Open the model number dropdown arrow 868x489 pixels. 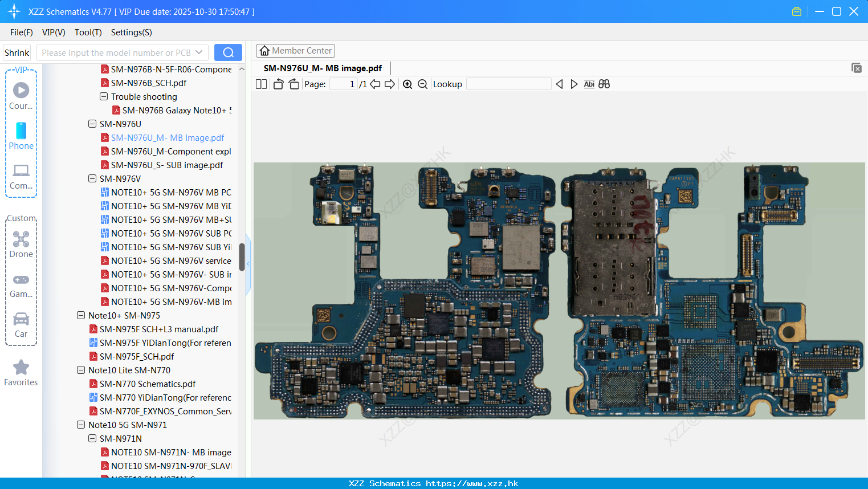coord(199,52)
